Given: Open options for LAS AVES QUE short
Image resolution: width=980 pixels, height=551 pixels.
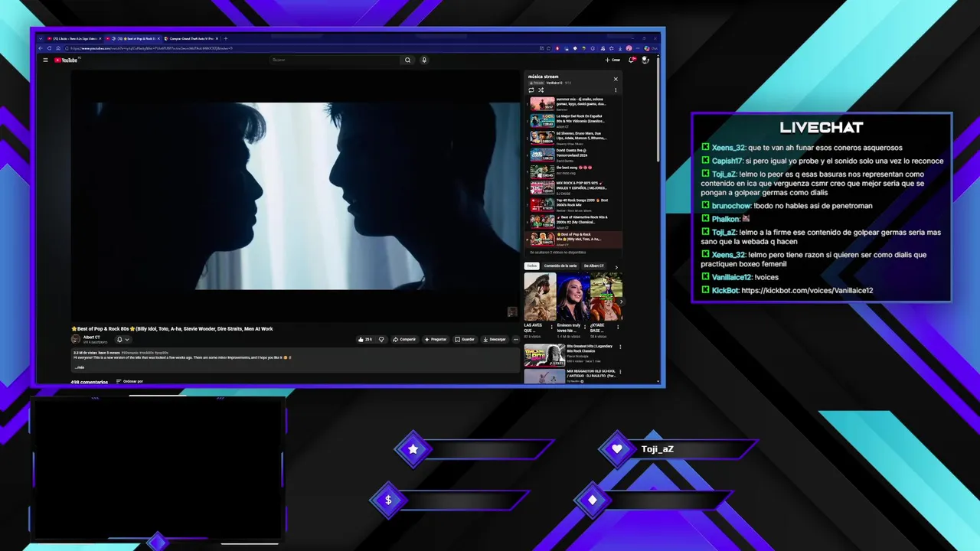Looking at the screenshot, I should pos(551,327).
